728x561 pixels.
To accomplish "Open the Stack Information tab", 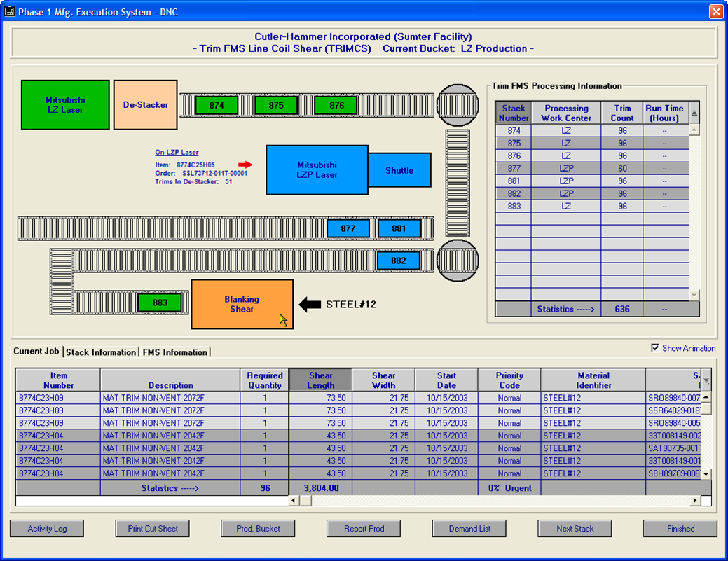I will coord(101,352).
